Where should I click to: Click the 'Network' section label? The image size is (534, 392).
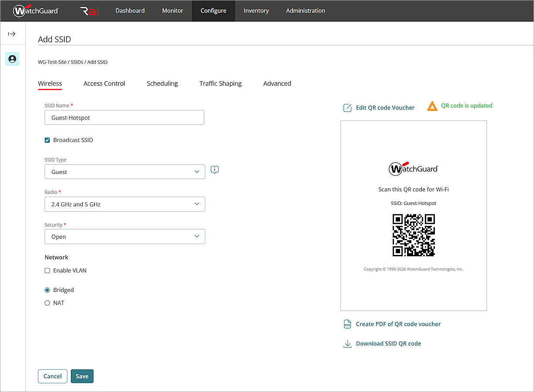[x=57, y=258]
